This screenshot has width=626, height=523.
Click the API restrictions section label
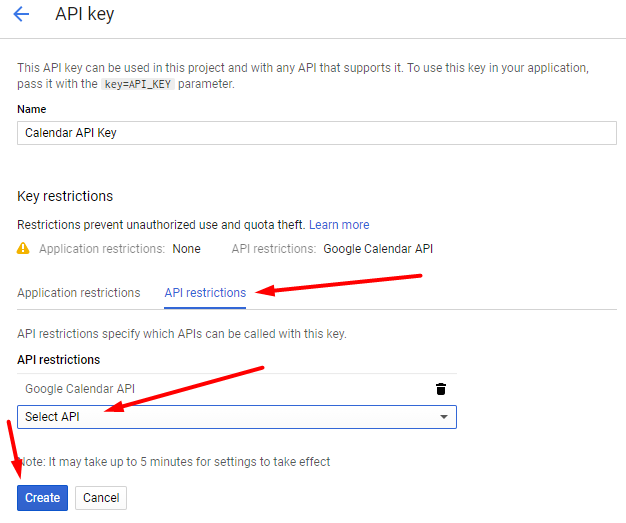point(59,360)
